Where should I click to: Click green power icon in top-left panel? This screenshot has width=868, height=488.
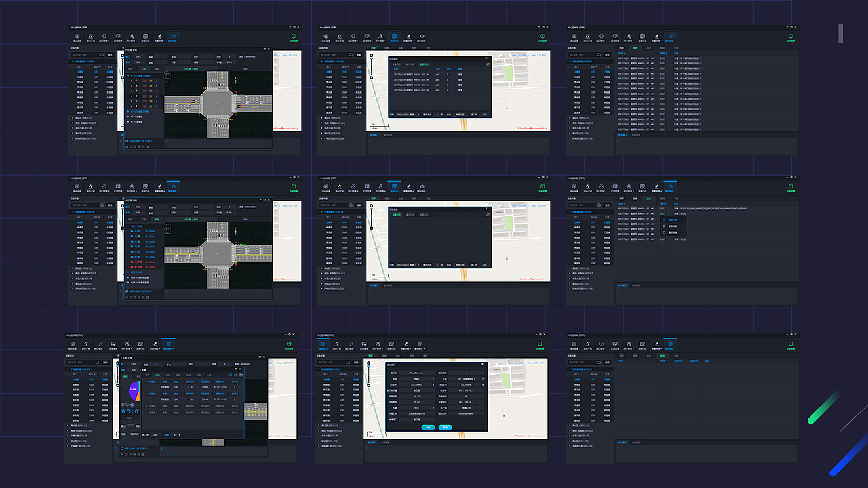[294, 36]
